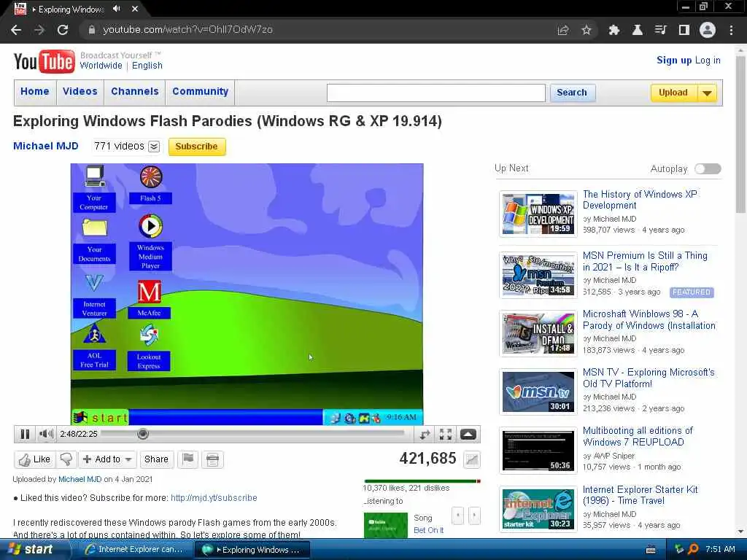
Task: Subscribe to Michael MJD
Action: (x=197, y=146)
